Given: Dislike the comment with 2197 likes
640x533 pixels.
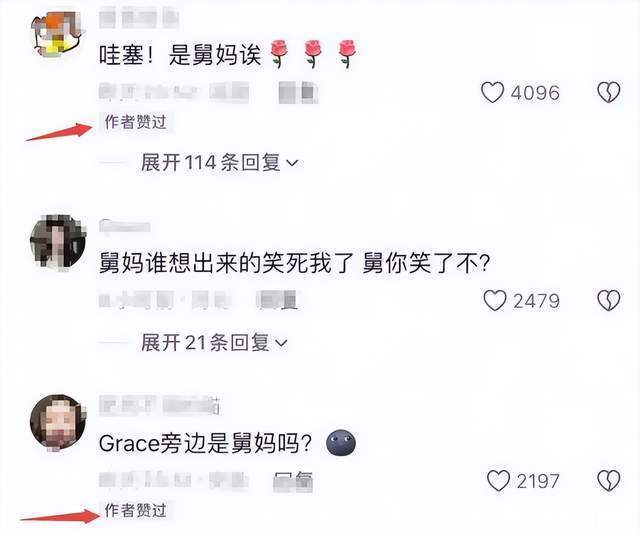Looking at the screenshot, I should [609, 481].
